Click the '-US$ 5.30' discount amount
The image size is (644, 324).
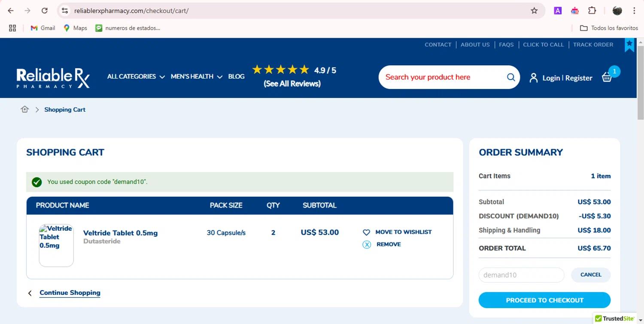tap(595, 216)
